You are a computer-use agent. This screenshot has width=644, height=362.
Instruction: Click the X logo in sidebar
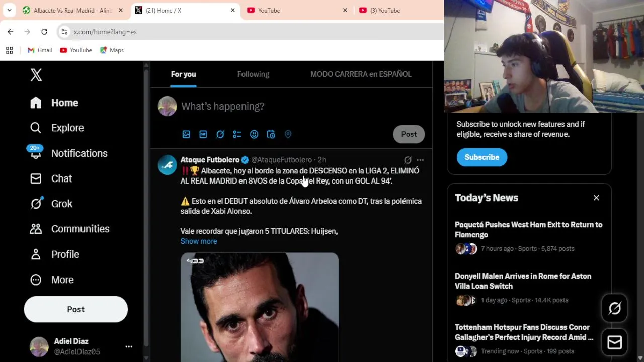click(x=36, y=75)
